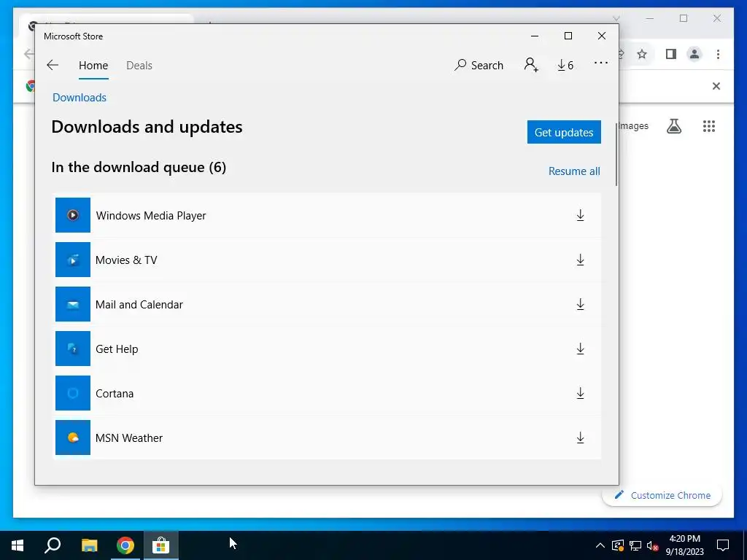The image size is (747, 560).
Task: Click the Get Help download arrow
Action: [580, 349]
